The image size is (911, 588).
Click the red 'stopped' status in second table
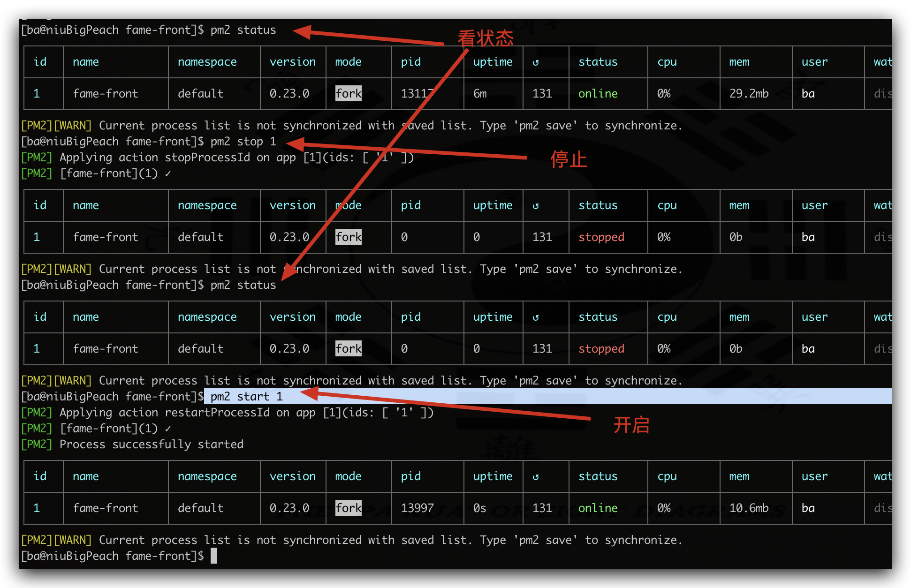[x=601, y=237]
